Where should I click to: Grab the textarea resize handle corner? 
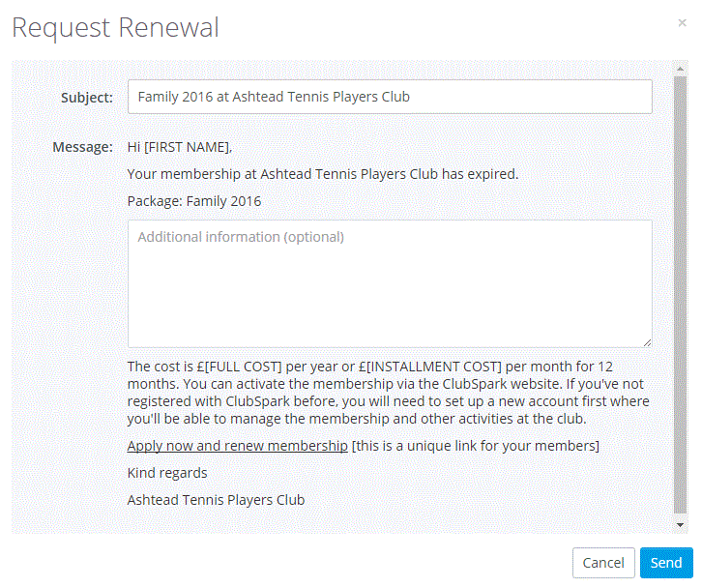647,341
